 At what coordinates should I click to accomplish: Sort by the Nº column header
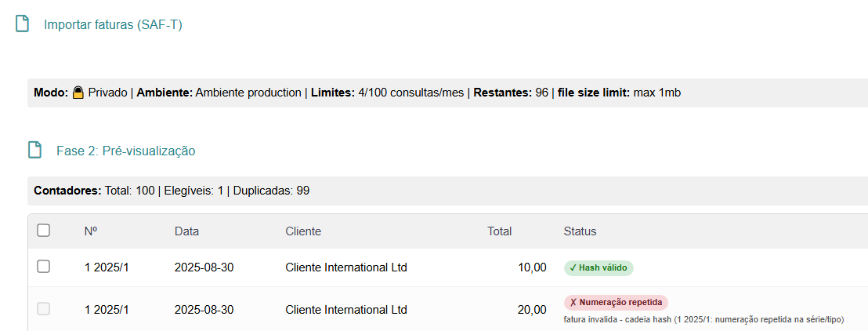tap(91, 231)
